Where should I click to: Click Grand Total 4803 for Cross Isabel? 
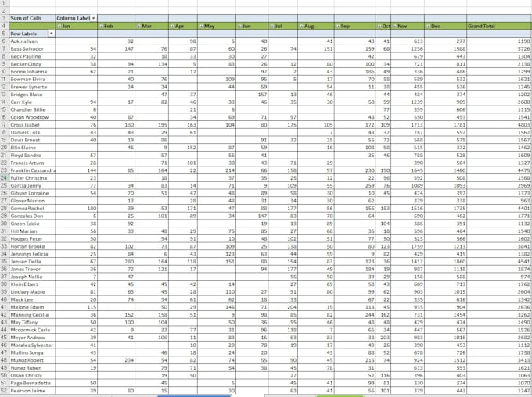pos(499,125)
